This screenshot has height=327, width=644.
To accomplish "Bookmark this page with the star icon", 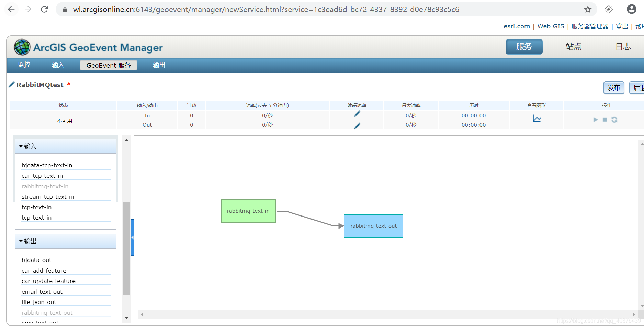I will click(588, 9).
